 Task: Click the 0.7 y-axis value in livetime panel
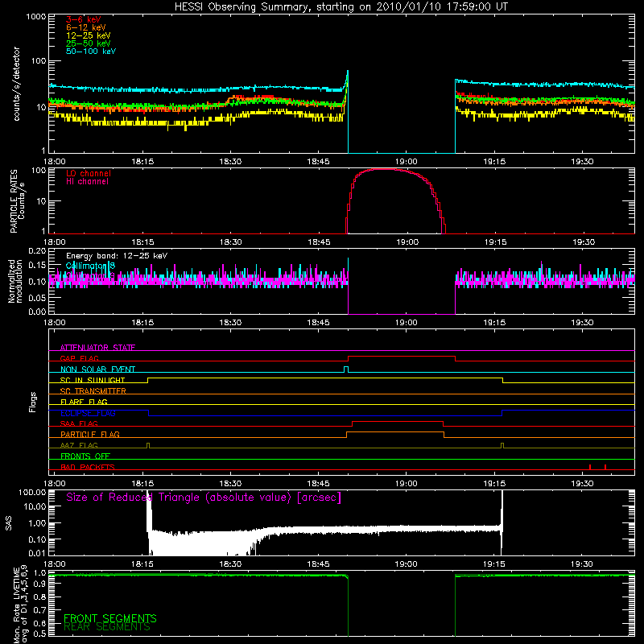(39, 610)
